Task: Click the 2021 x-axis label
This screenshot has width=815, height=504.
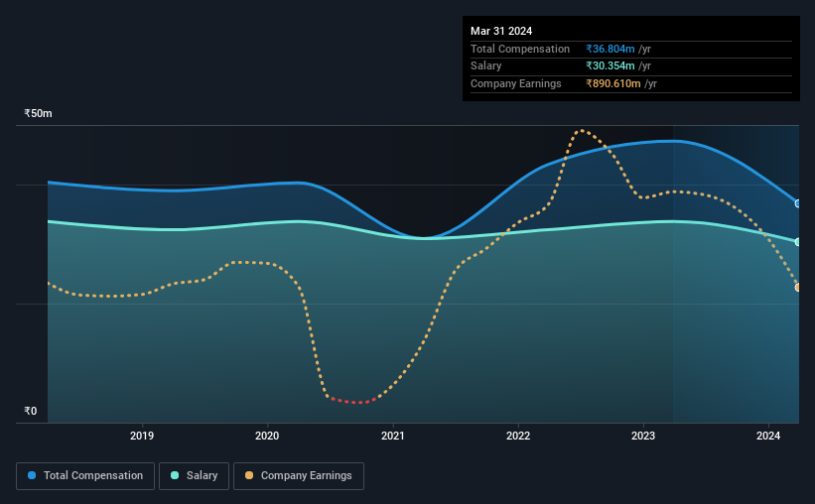Action: [x=393, y=436]
